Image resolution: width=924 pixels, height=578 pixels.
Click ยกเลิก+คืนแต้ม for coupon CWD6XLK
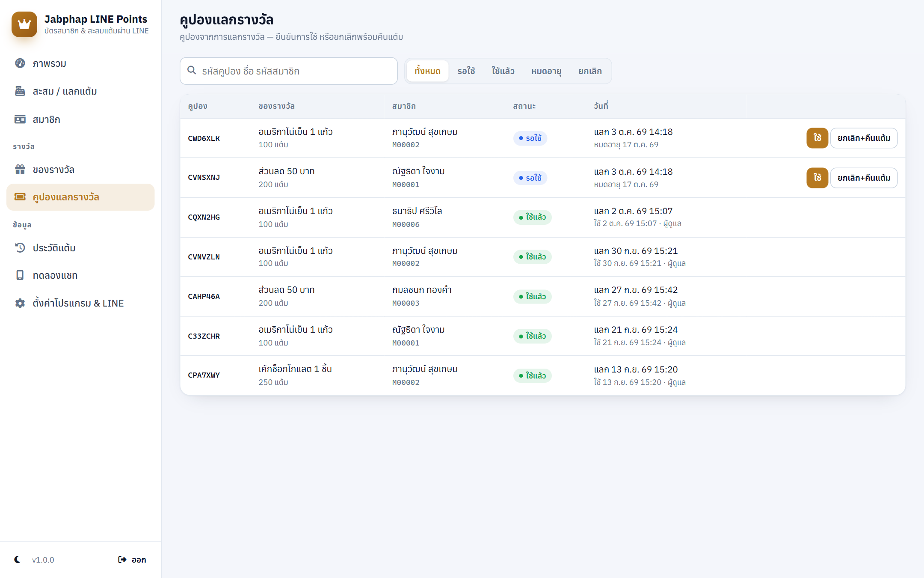coord(864,138)
